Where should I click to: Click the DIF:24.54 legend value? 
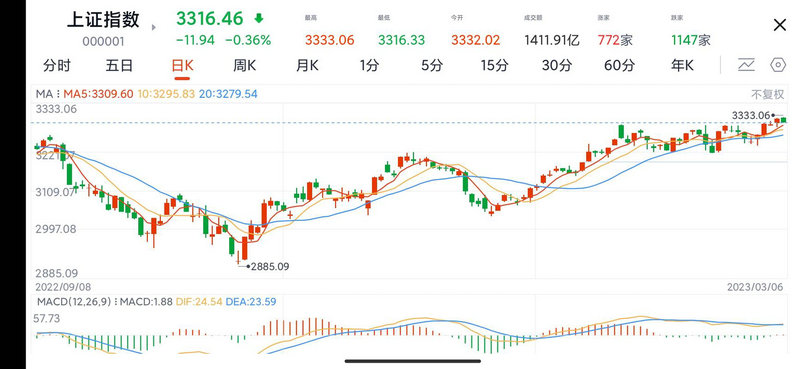199,302
